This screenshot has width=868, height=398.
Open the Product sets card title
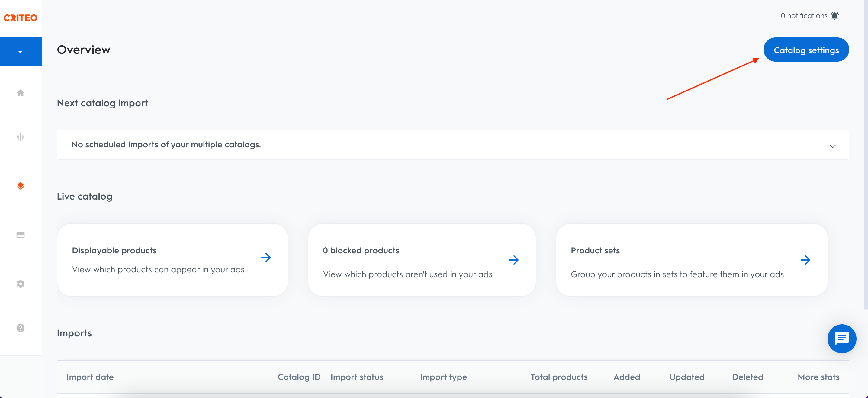[x=595, y=250]
